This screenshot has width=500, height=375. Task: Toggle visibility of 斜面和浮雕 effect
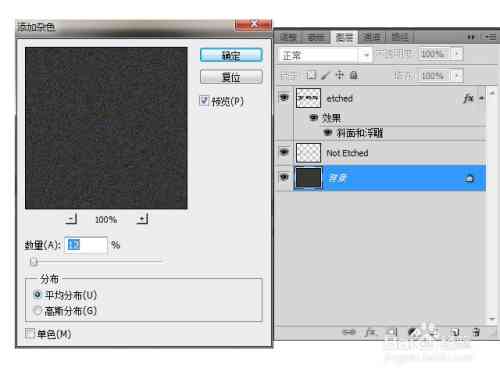point(328,133)
